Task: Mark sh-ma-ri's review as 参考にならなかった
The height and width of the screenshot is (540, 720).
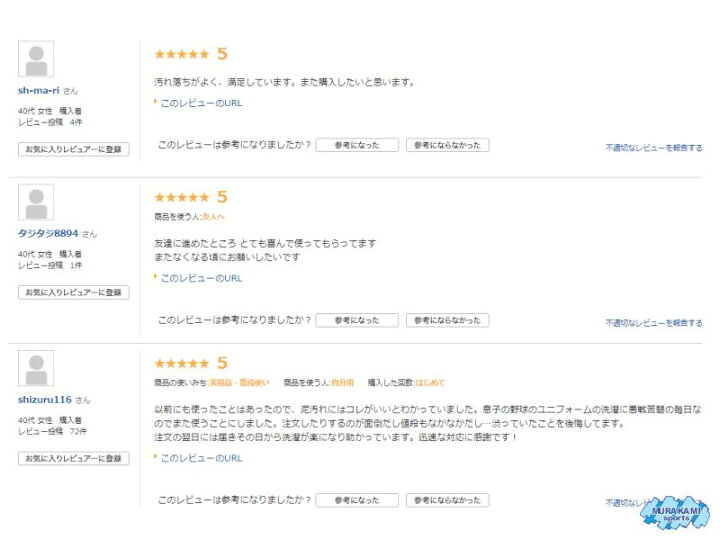Action: [x=447, y=145]
